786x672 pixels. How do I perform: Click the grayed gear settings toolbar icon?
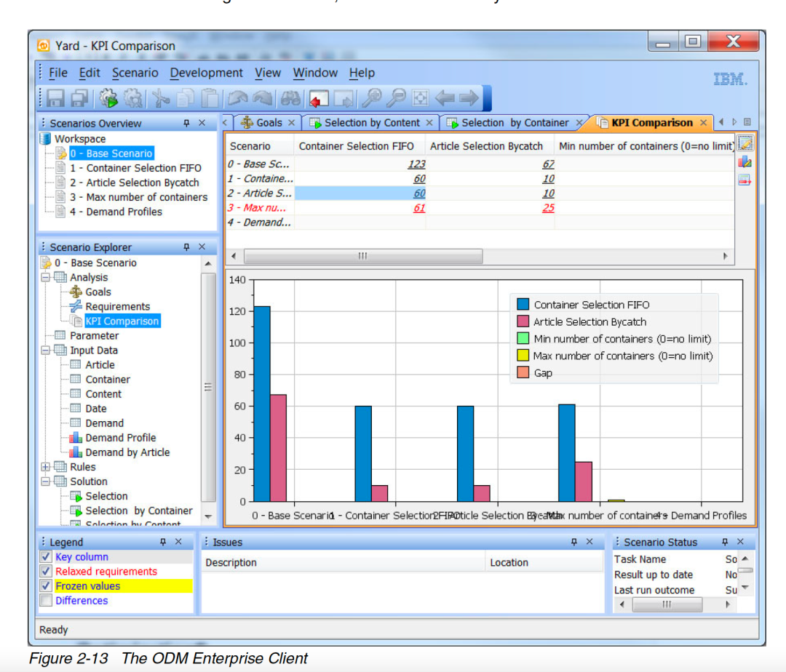(x=133, y=98)
